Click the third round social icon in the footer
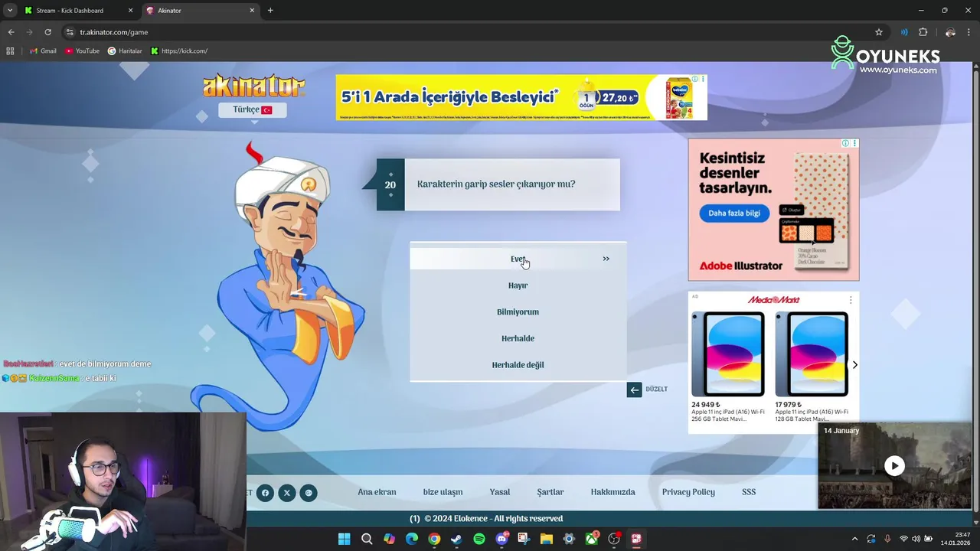 pos(309,493)
